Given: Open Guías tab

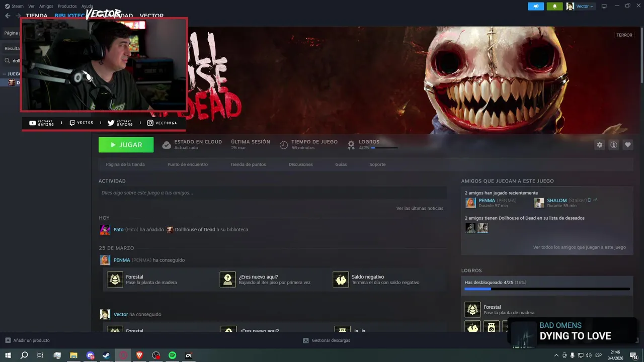Looking at the screenshot, I should tap(341, 164).
